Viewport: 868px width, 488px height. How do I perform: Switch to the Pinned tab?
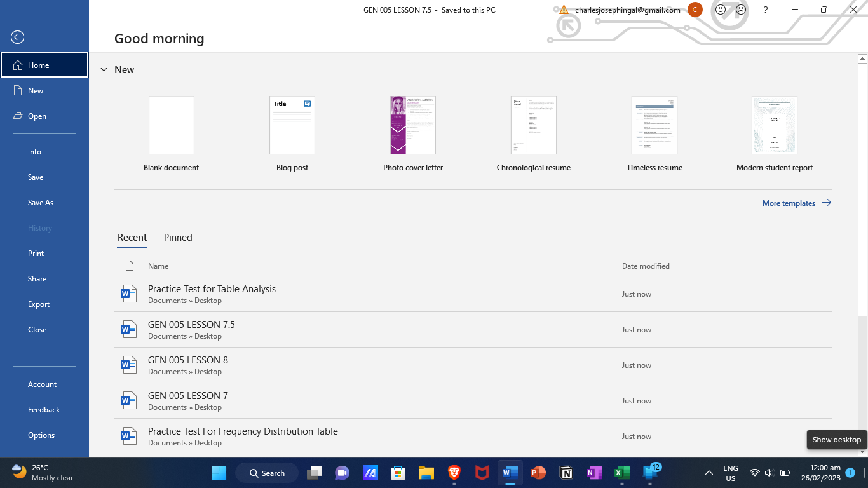pos(178,237)
